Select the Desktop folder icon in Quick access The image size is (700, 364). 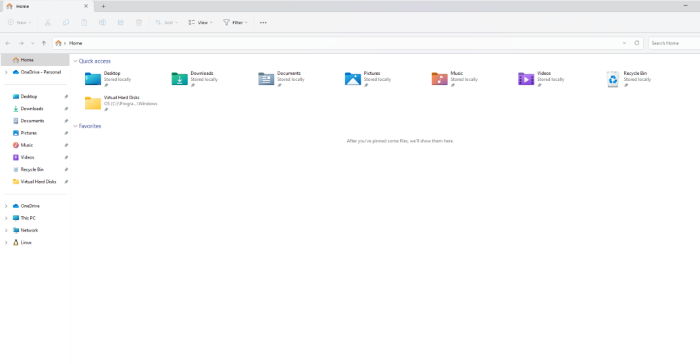[x=93, y=79]
